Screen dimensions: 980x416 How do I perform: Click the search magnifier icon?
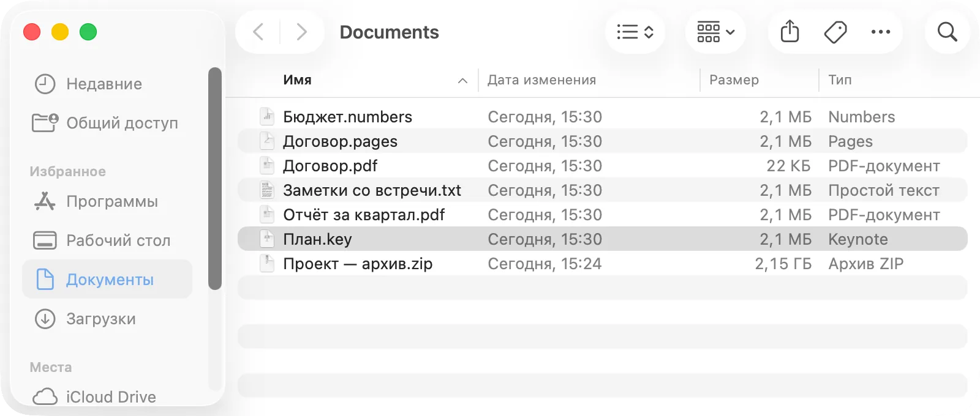tap(947, 32)
